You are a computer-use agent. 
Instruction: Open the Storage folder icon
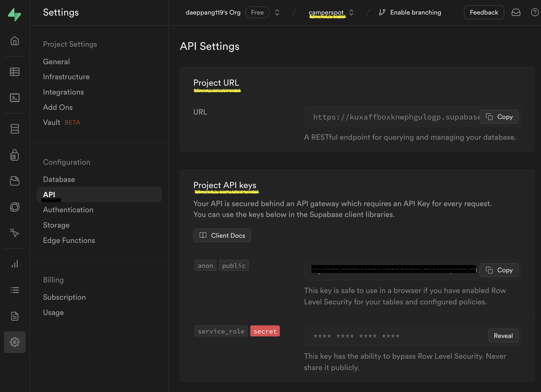15,181
